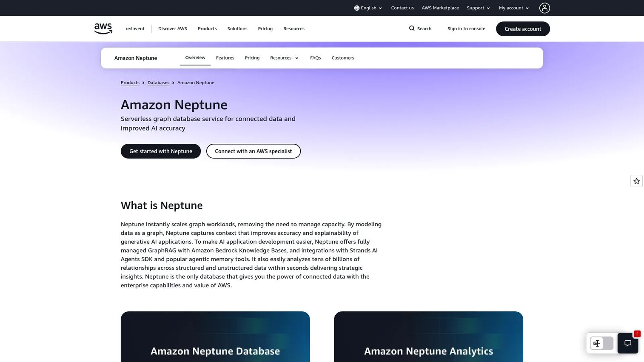The height and width of the screenshot is (362, 644).
Task: Select the FAQs tab
Action: pyautogui.click(x=316, y=58)
